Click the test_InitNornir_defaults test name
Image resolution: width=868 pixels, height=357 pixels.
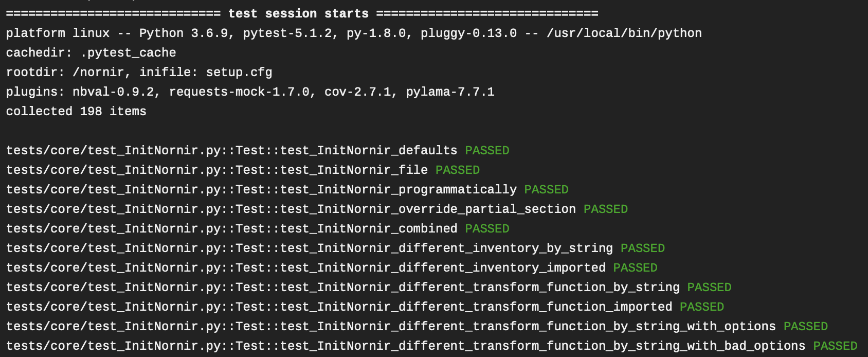pyautogui.click(x=369, y=150)
